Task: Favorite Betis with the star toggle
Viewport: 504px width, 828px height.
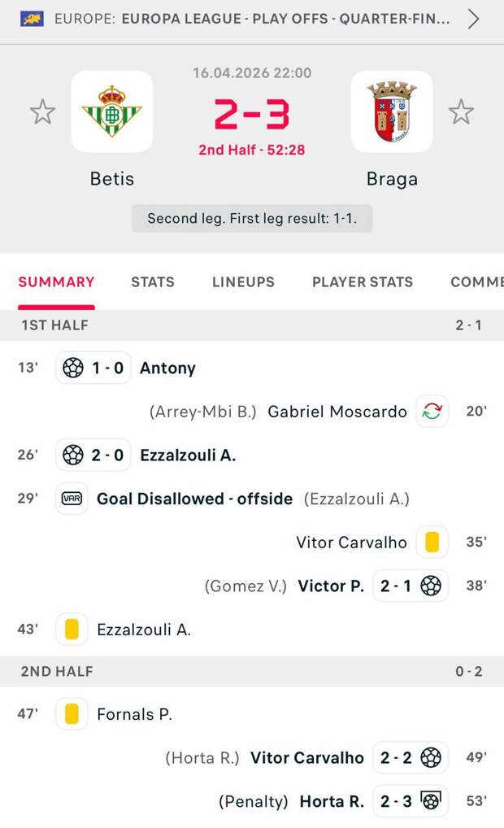Action: [x=42, y=111]
